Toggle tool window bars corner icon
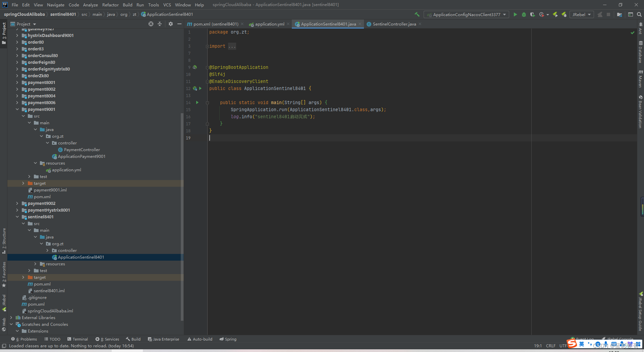The image size is (644, 352). [4, 346]
